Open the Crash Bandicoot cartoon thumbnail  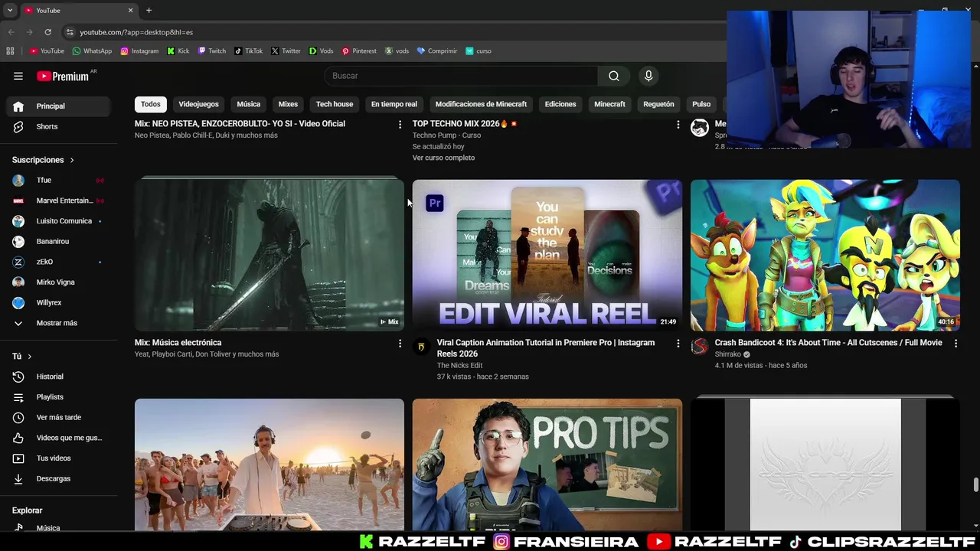tap(825, 255)
